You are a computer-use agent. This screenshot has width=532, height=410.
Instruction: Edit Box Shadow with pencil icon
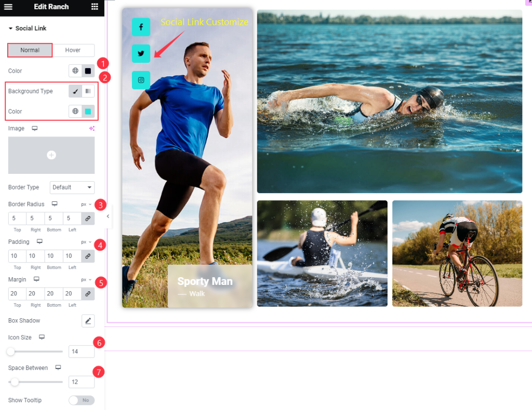tap(88, 321)
